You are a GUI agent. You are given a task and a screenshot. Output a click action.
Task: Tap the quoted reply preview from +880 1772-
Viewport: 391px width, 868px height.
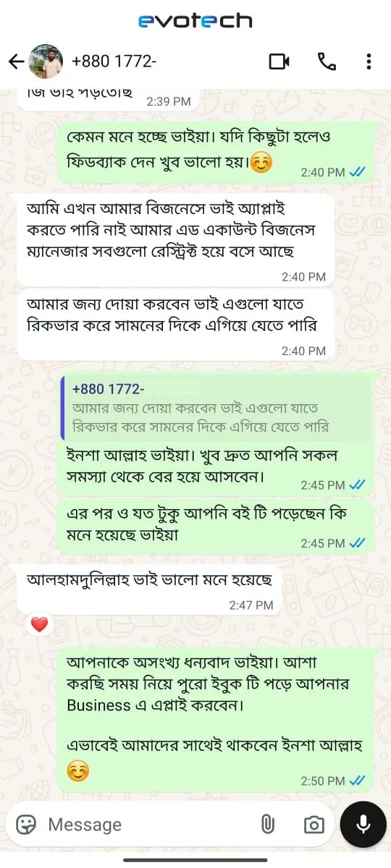(x=215, y=407)
